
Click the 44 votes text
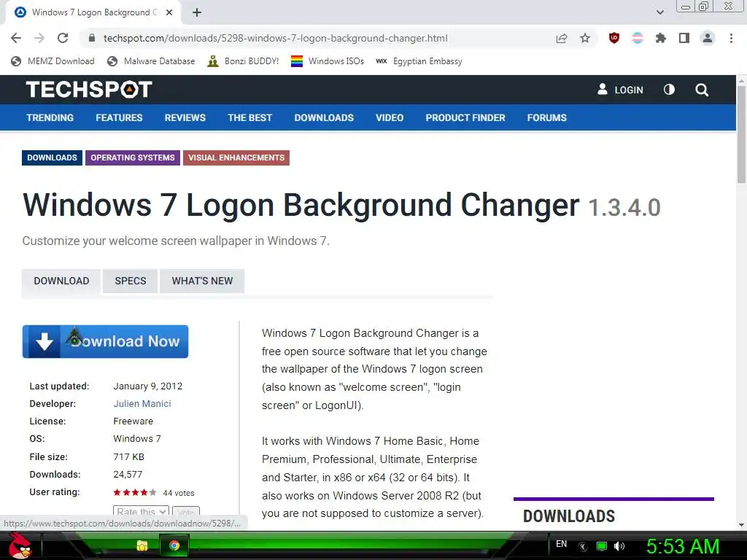pyautogui.click(x=179, y=493)
